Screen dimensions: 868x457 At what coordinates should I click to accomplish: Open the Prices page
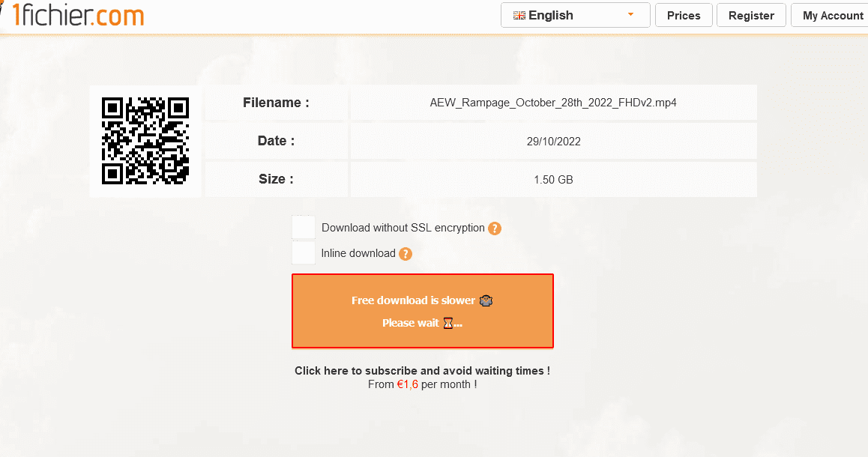coord(684,16)
